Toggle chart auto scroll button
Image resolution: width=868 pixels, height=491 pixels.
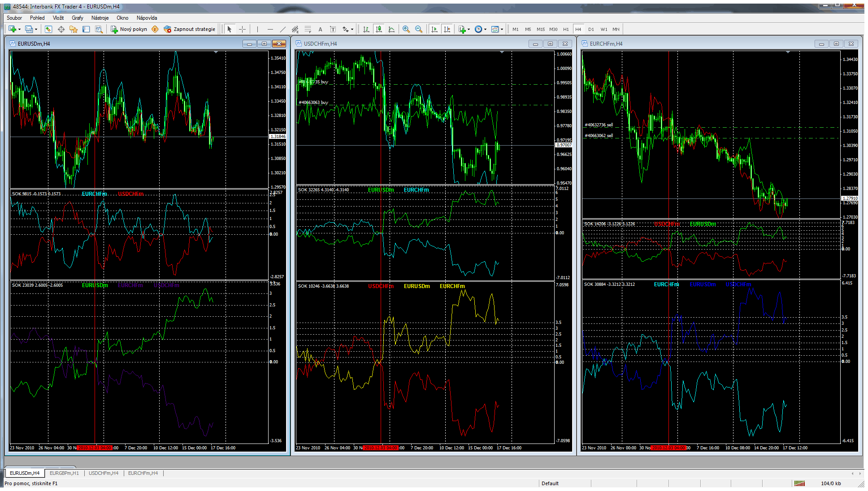click(x=434, y=29)
